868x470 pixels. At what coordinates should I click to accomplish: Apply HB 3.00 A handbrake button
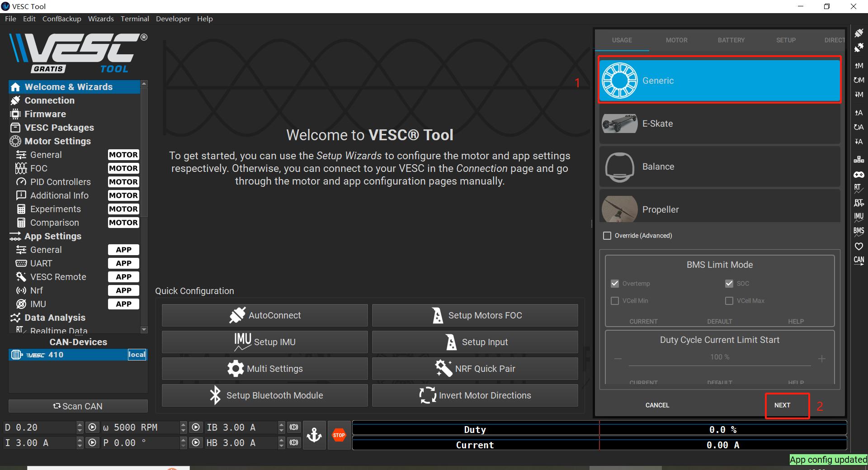(294, 442)
